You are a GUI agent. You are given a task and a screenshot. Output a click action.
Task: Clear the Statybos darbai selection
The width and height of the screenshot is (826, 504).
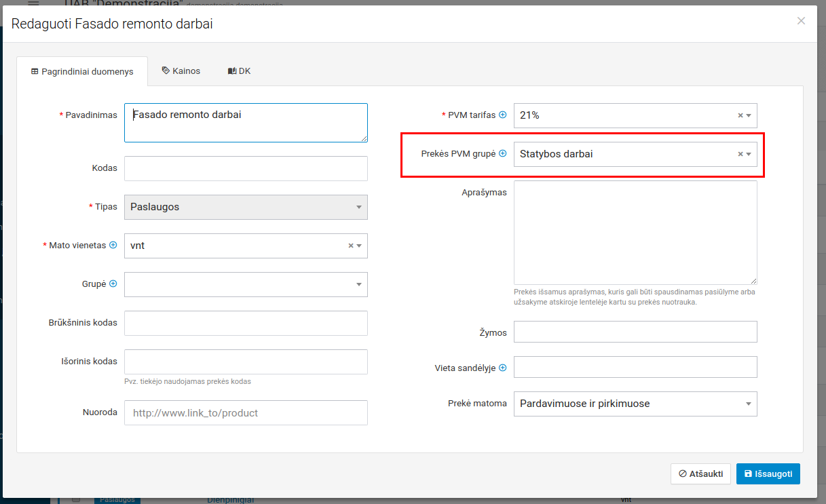pyautogui.click(x=740, y=155)
